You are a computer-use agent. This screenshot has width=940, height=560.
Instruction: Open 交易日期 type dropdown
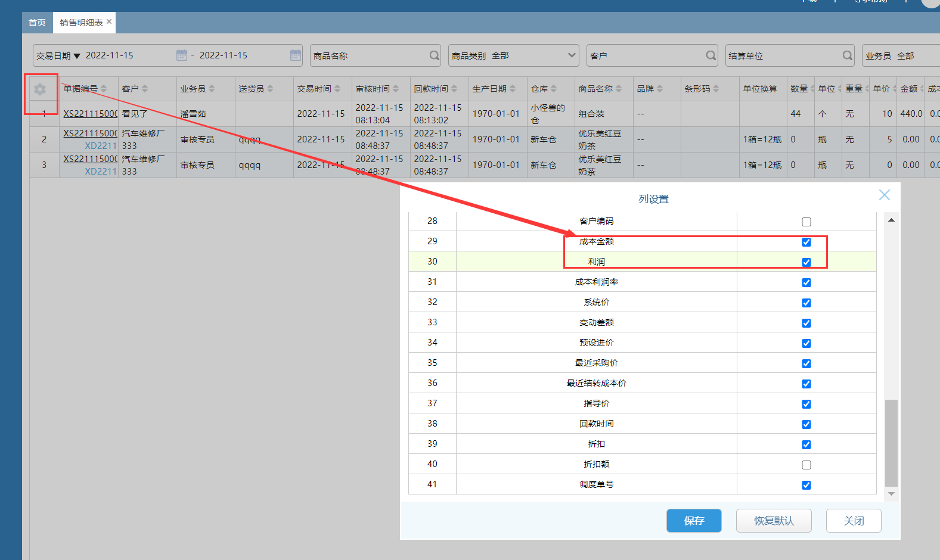click(58, 55)
